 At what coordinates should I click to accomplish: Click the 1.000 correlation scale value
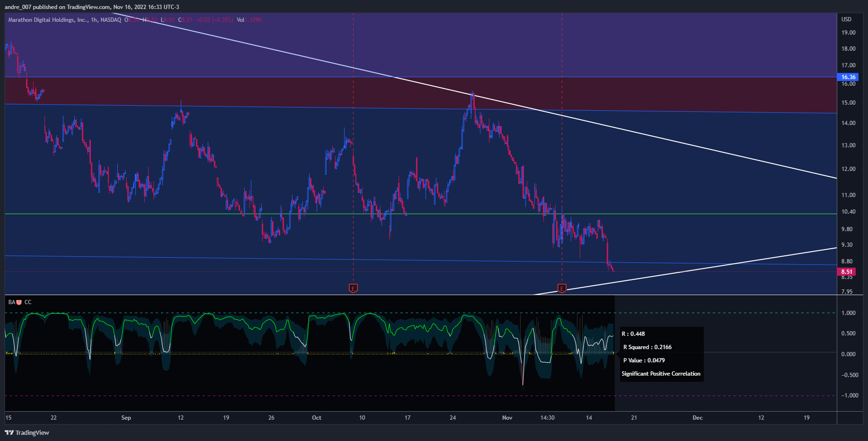coord(848,313)
